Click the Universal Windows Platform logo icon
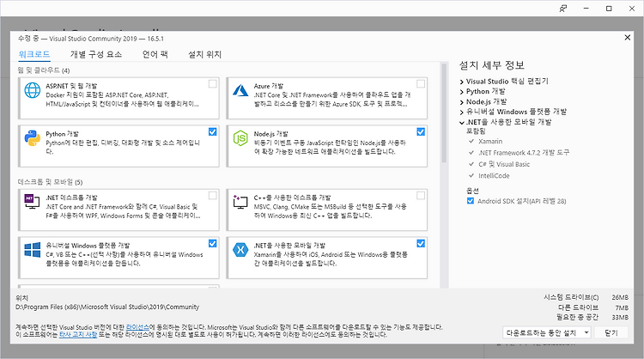Viewport: 644px width, 359px height. point(33,250)
